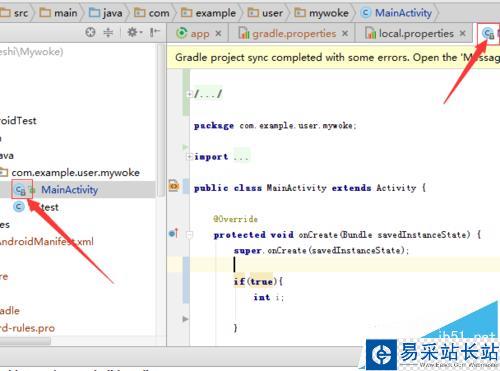Open the java breadcrumb item

(106, 13)
